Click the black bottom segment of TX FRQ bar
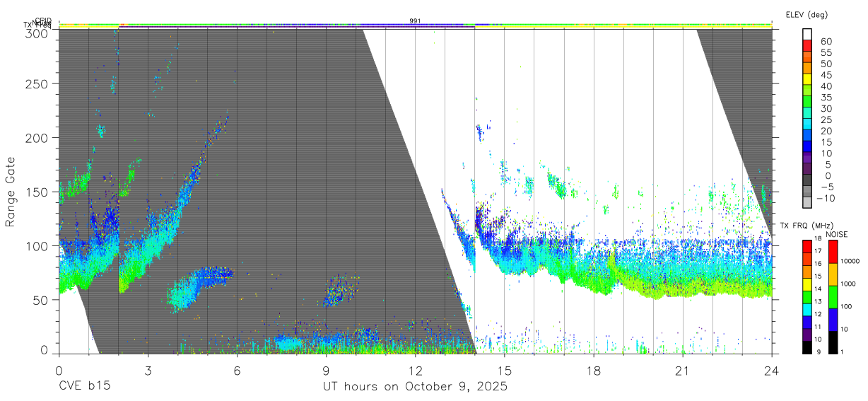Screen dimensions: 868x401 tap(807, 347)
